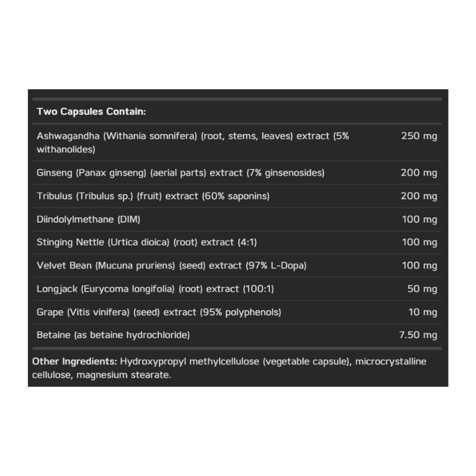476x476 pixels.
Task: Click the Ginseng 200 mg amount
Action: [x=419, y=173]
